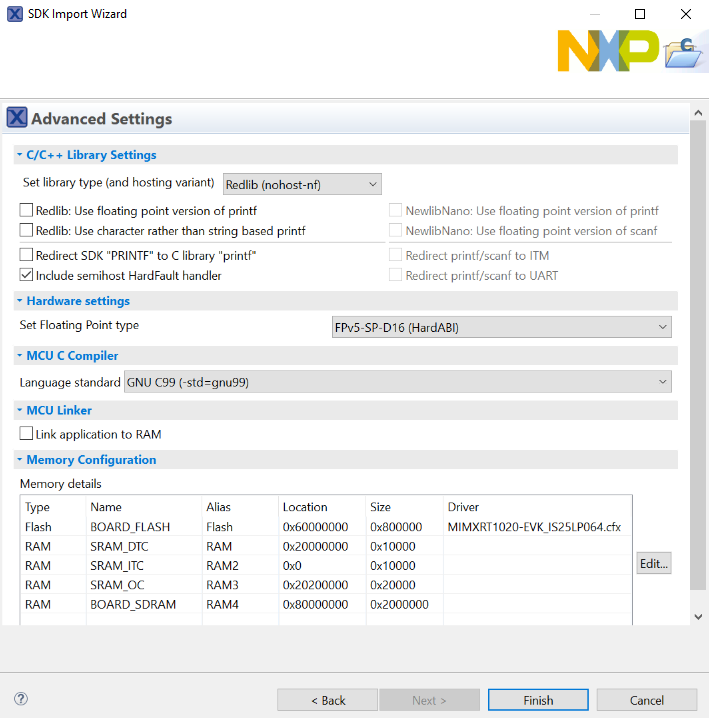The width and height of the screenshot is (709, 718).
Task: Click the NXP folder logo icon
Action: 684,50
